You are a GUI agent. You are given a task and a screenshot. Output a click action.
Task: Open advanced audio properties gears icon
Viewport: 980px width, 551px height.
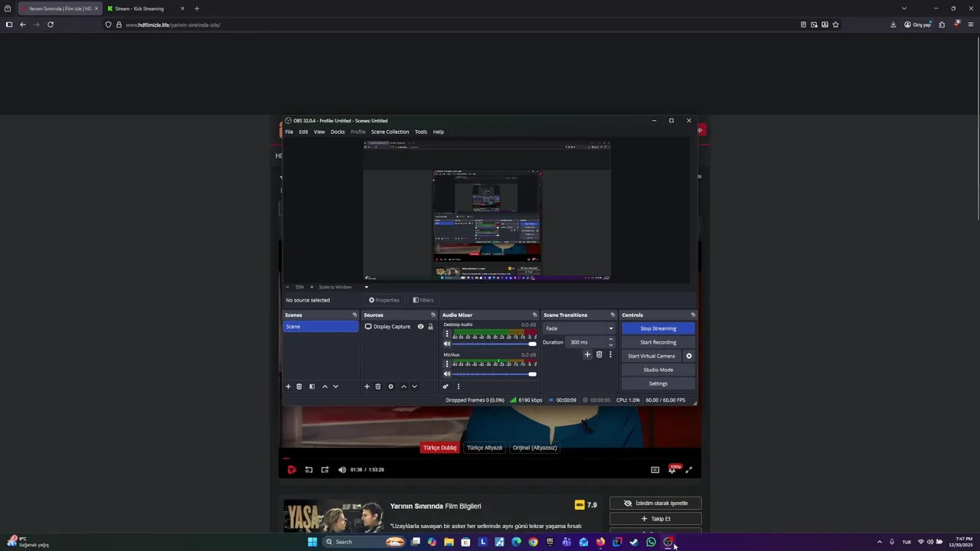(x=446, y=386)
